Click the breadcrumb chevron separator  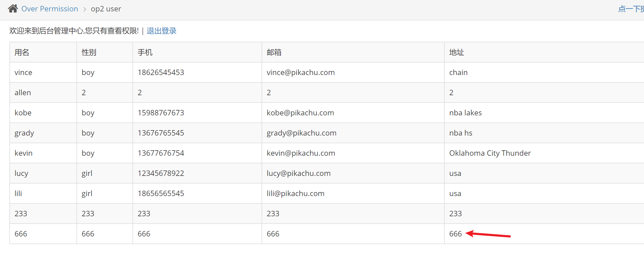click(x=84, y=9)
